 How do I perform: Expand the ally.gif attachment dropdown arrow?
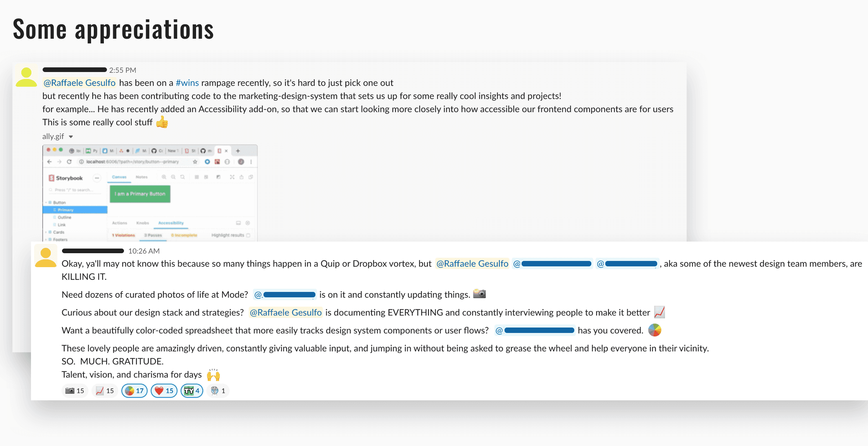coord(71,137)
